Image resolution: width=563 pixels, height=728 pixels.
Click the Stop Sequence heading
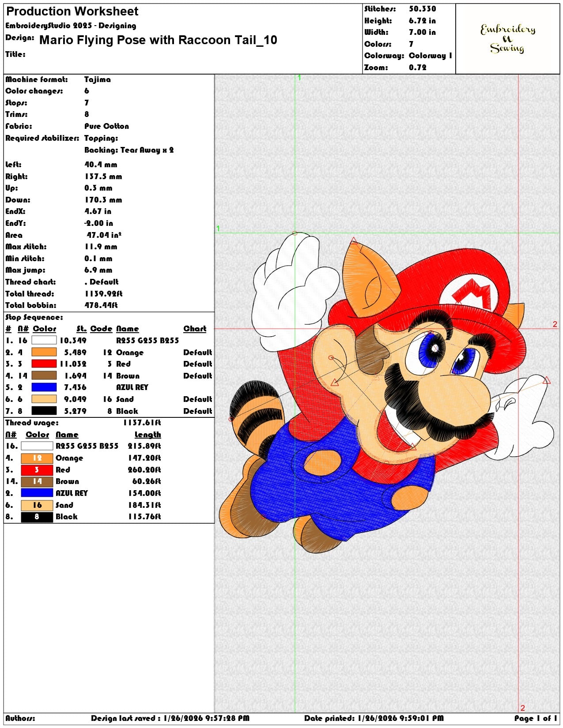coord(34,317)
